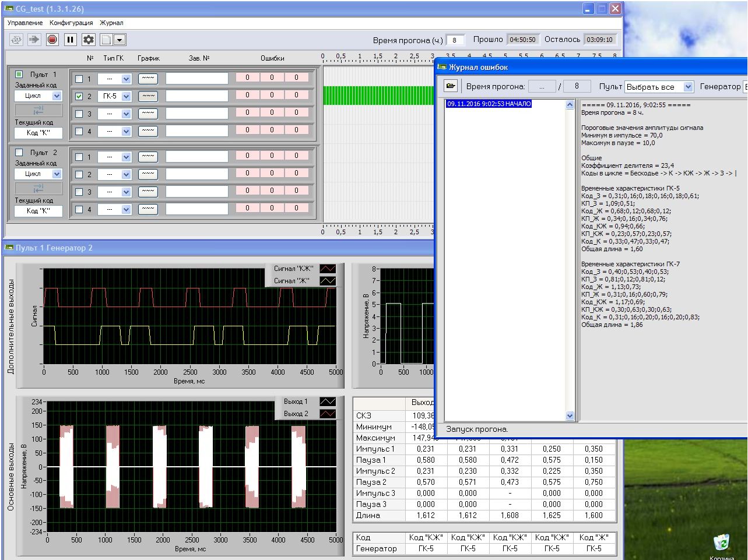Enable the Пульт 2 checkbox

(x=19, y=153)
